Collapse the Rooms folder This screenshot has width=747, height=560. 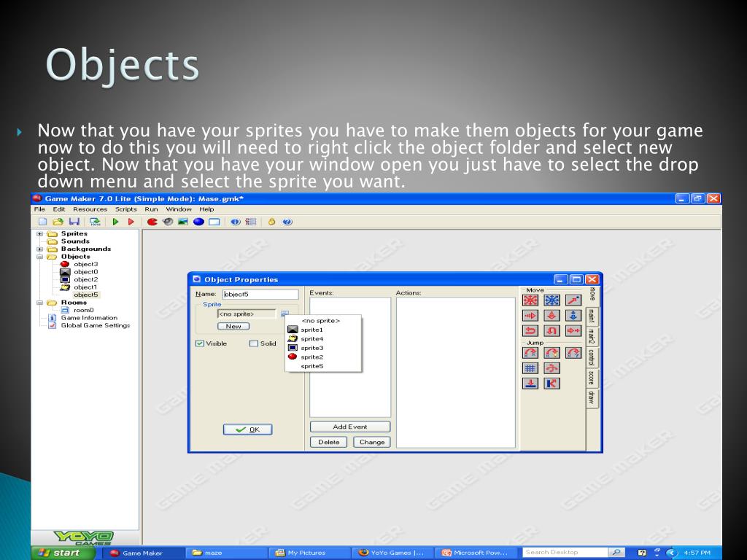(40, 303)
